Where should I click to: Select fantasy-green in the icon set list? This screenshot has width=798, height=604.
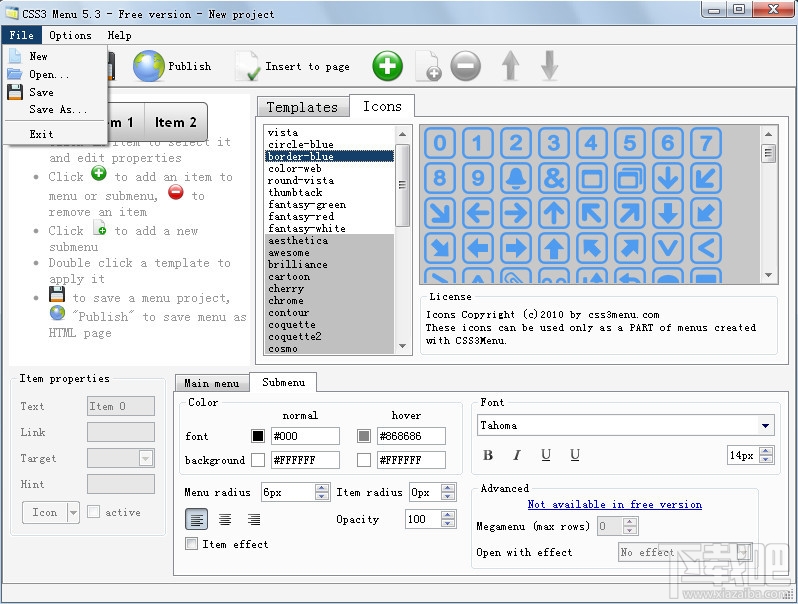click(x=329, y=205)
